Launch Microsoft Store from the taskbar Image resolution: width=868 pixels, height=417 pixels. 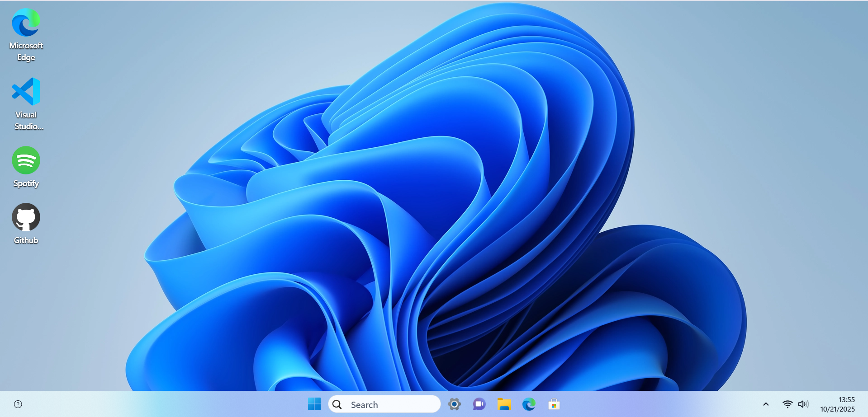[x=554, y=404]
